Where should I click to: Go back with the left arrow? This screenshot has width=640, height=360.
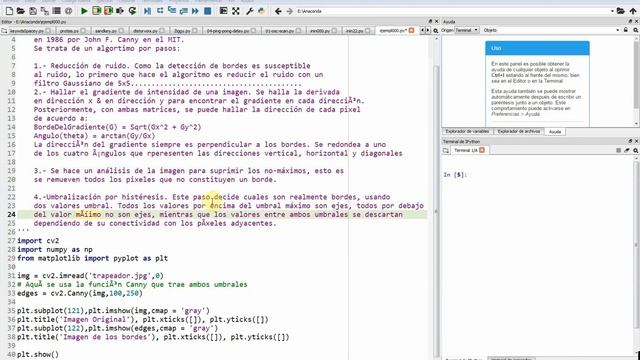tap(278, 11)
